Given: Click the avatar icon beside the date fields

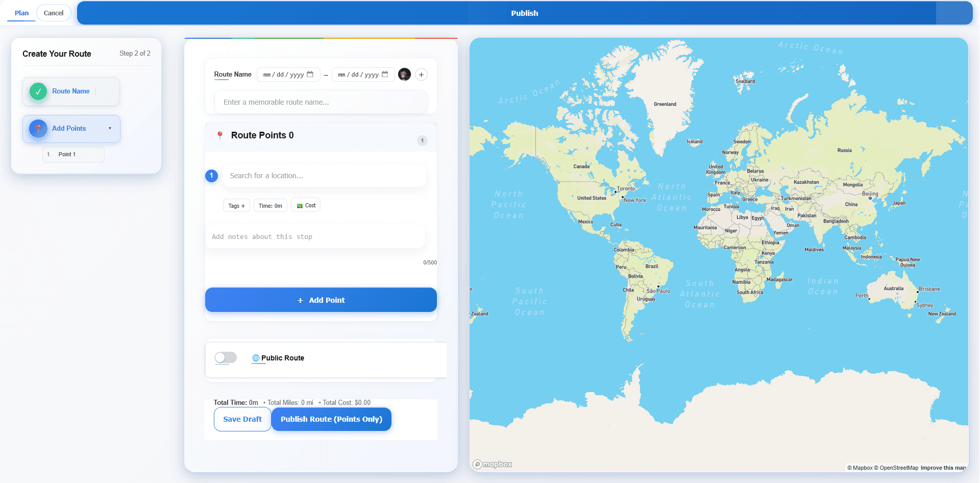Looking at the screenshot, I should [404, 74].
